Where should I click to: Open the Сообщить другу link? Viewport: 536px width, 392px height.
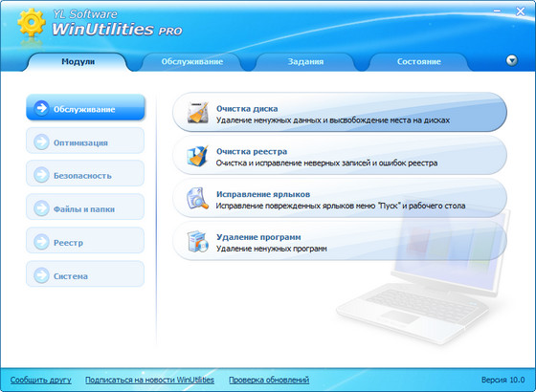click(40, 380)
